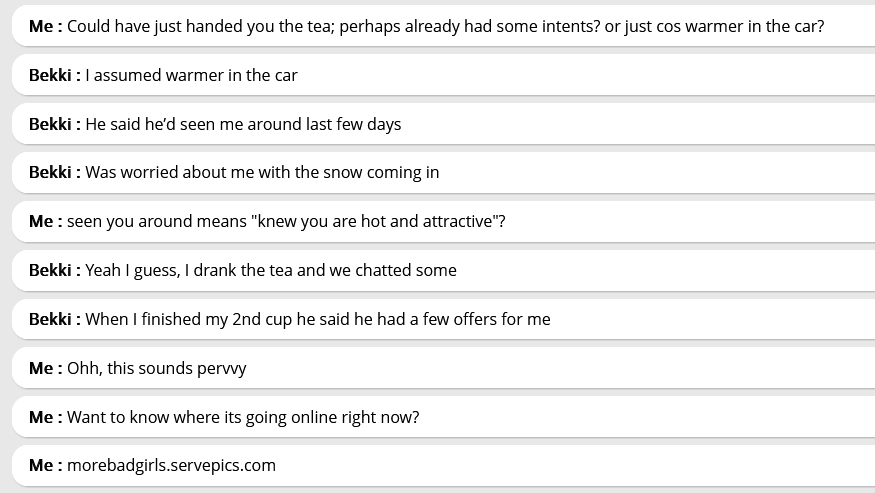Select the 'drank the tea and we chatted' message

click(271, 270)
